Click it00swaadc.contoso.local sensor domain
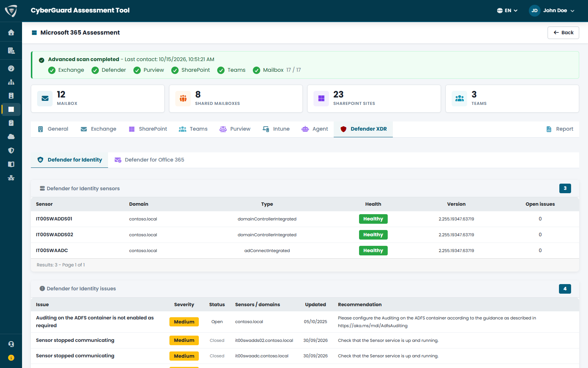This screenshot has width=588, height=368. [262, 356]
